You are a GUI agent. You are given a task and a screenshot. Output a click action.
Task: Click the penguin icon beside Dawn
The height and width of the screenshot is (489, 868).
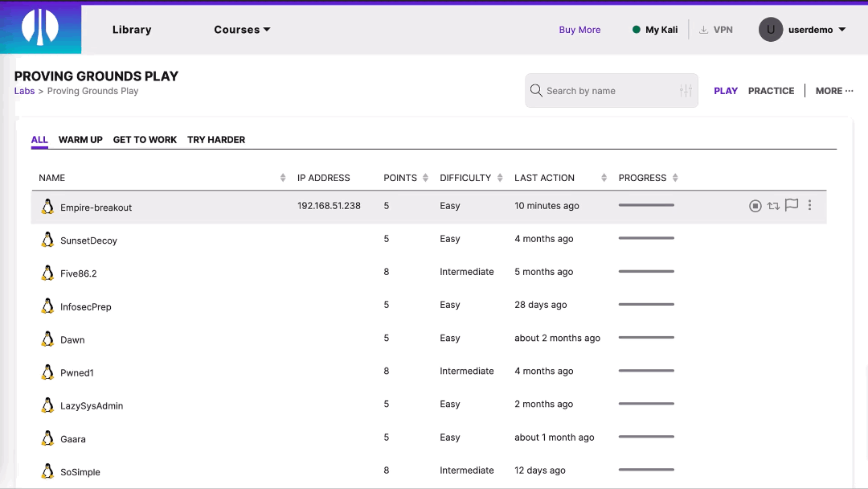[x=47, y=339]
